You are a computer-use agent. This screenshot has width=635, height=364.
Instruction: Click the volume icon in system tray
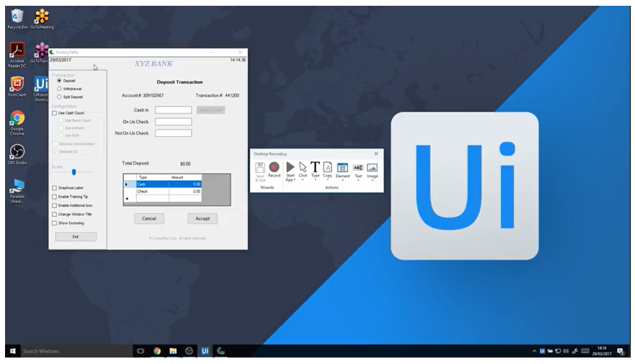click(x=566, y=351)
